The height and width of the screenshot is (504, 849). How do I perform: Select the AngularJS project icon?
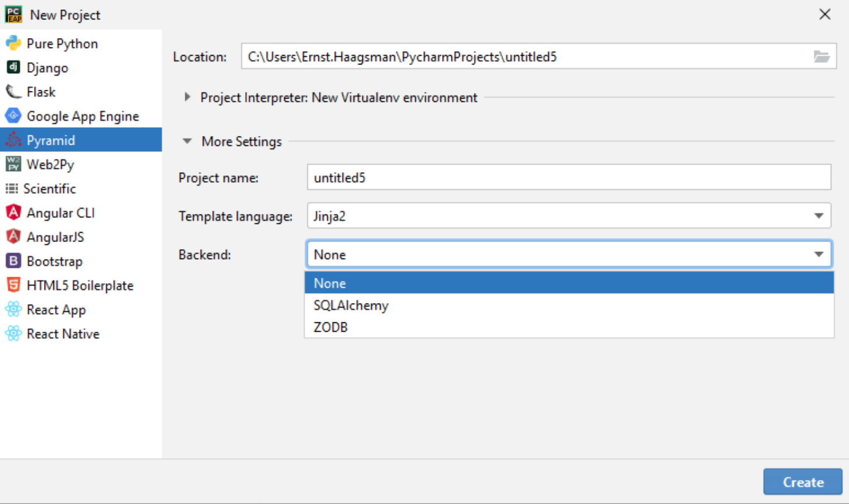pos(13,237)
